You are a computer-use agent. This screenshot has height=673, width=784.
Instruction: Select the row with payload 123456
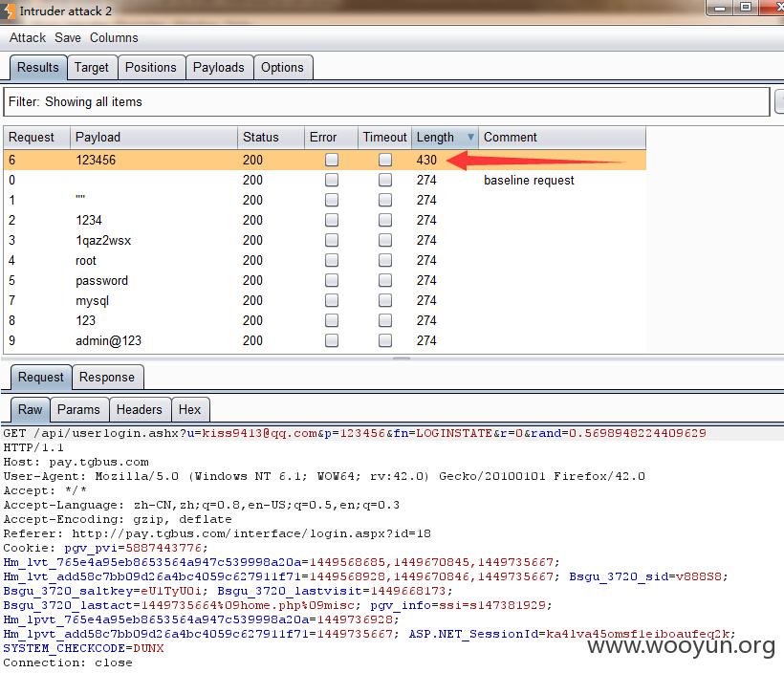tap(325, 160)
